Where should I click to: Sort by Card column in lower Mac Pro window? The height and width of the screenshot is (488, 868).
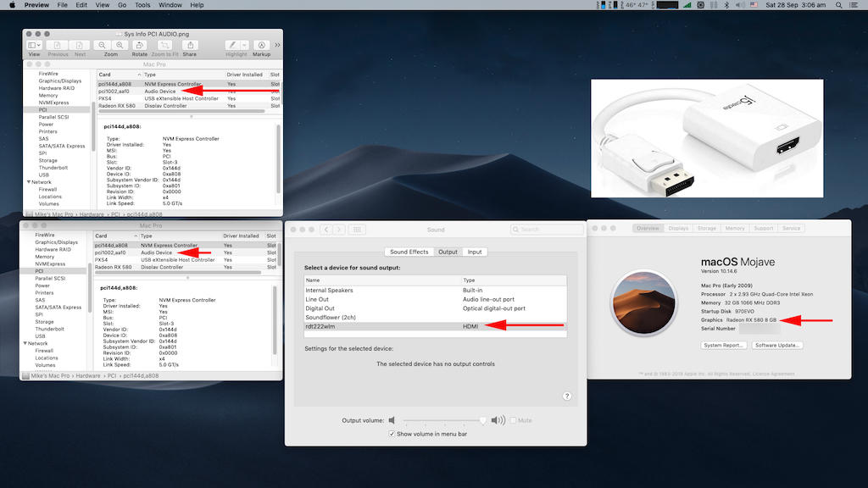[115, 236]
